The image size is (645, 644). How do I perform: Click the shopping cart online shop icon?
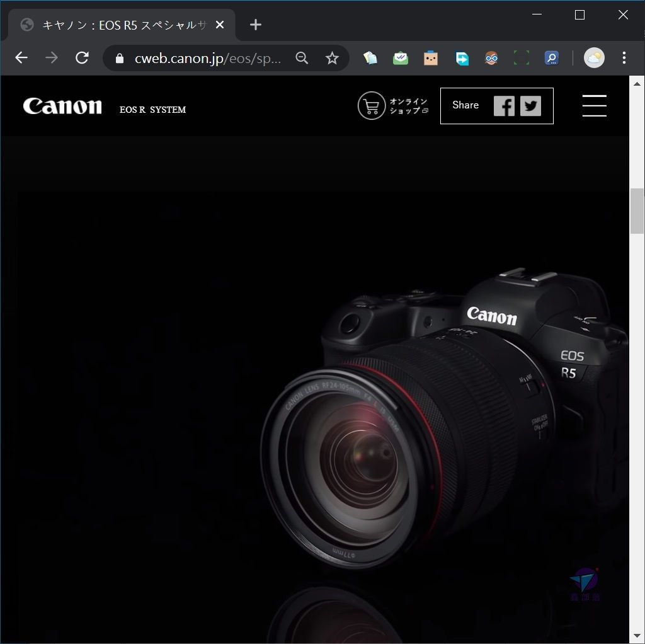tap(372, 106)
